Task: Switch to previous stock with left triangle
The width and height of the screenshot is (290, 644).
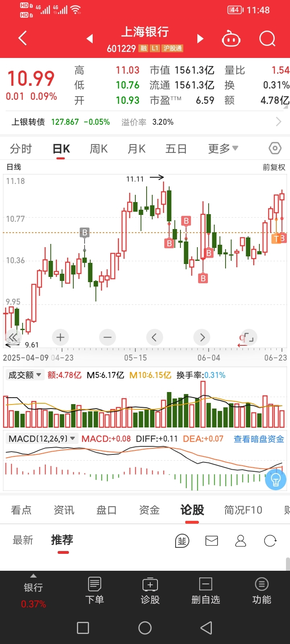Action: [x=90, y=39]
